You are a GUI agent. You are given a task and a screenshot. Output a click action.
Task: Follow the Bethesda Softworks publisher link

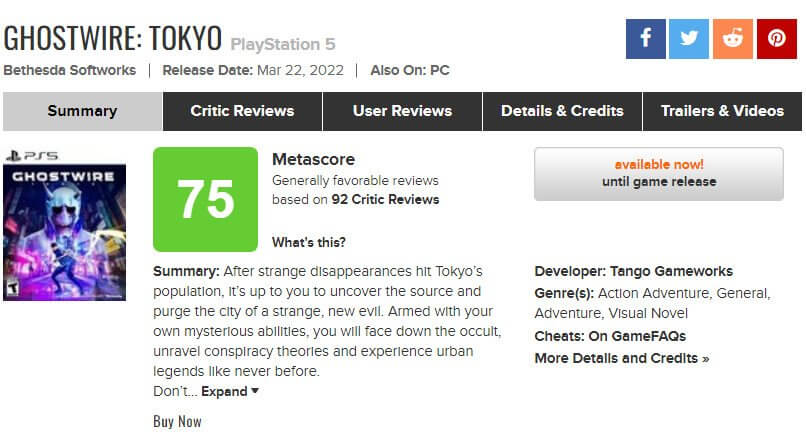[x=70, y=70]
